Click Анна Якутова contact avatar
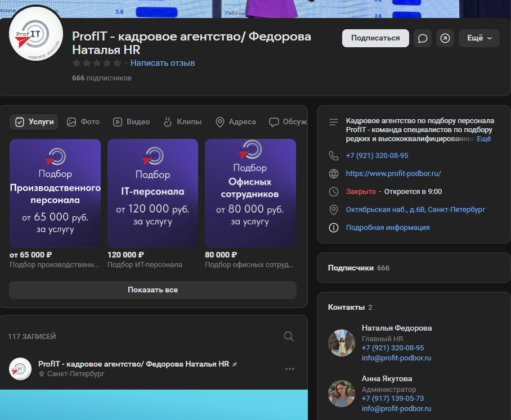 342,394
